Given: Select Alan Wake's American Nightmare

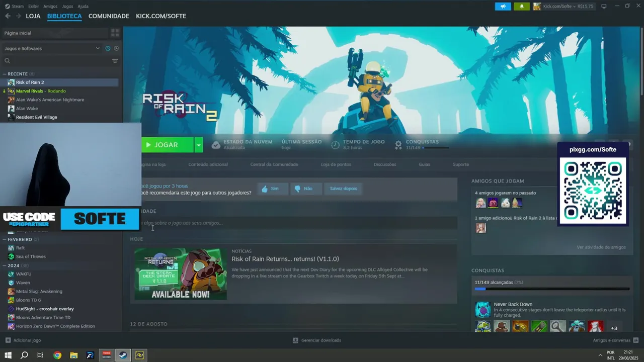Looking at the screenshot, I should pyautogui.click(x=50, y=100).
